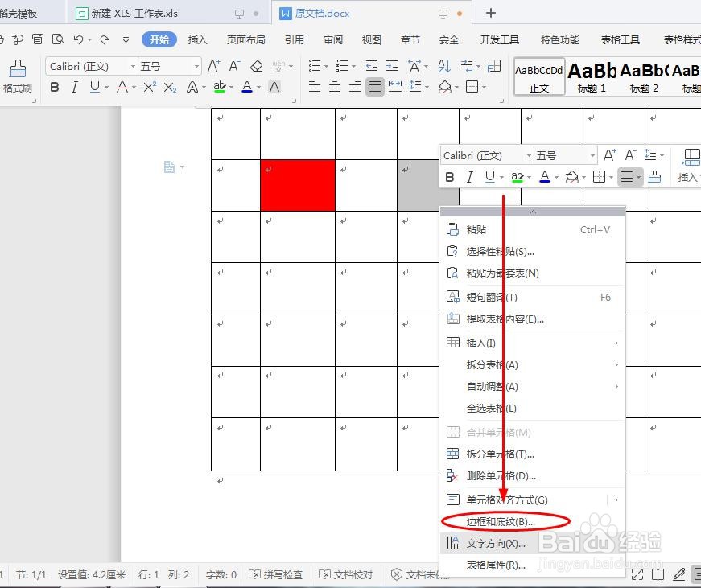Open the 插入 ribbon tab
Image resolution: width=701 pixels, height=588 pixels.
pos(197,39)
